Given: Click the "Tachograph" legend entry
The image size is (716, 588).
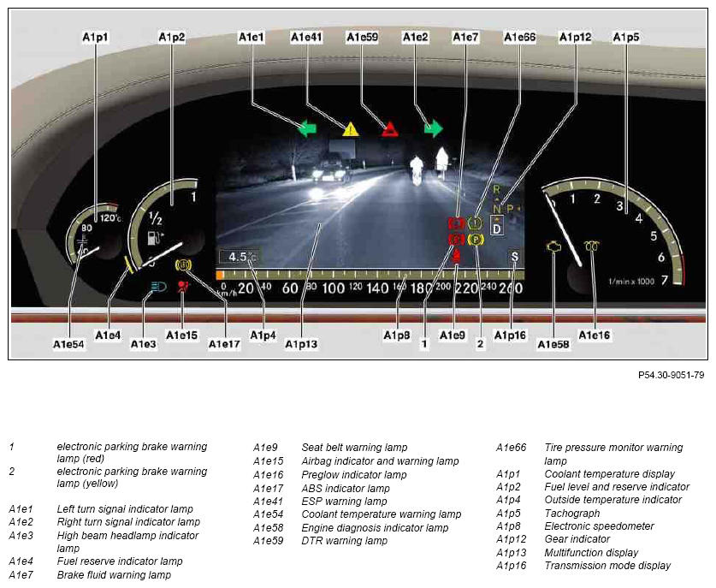Looking at the screenshot, I should coord(572,513).
